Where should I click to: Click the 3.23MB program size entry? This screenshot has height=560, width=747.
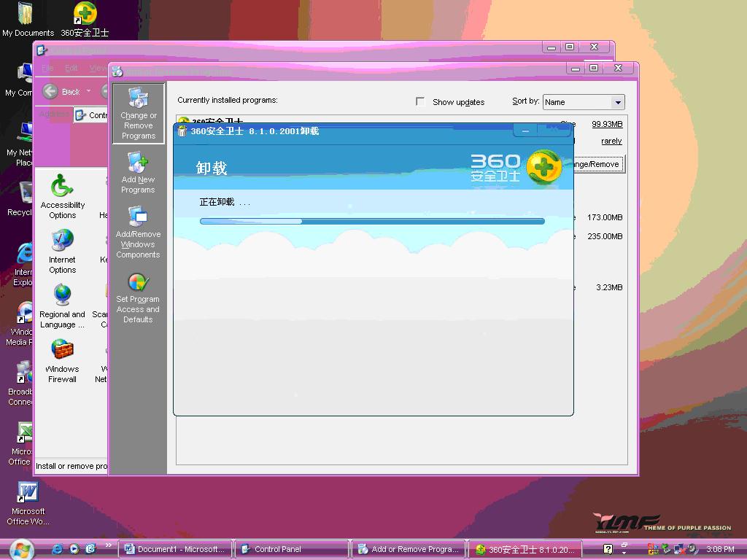609,287
